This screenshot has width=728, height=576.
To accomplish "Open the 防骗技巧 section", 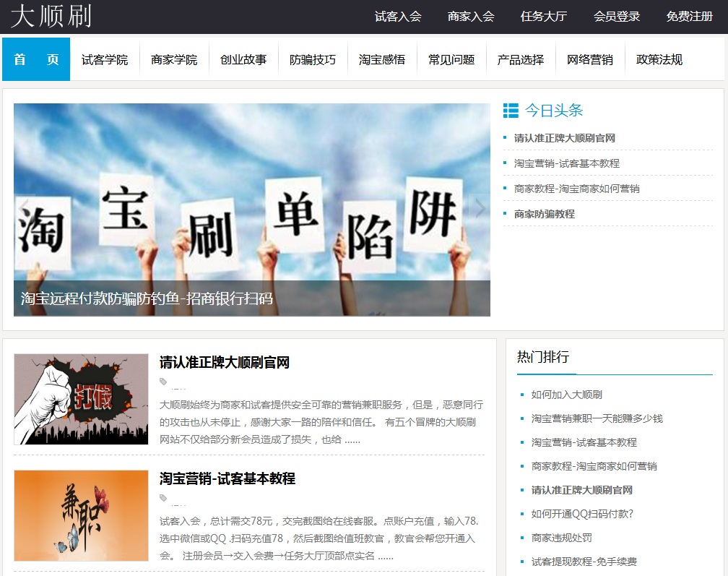I will point(313,60).
